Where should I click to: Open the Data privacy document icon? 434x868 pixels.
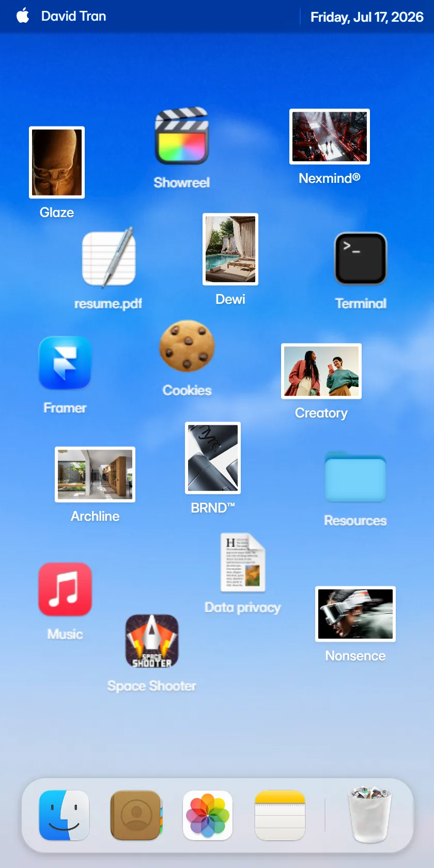(243, 563)
